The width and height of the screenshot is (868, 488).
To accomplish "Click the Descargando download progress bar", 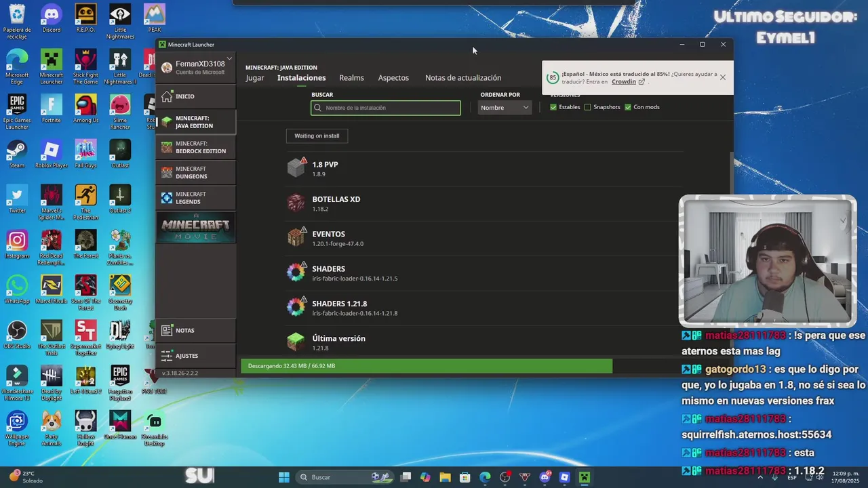I will click(427, 366).
